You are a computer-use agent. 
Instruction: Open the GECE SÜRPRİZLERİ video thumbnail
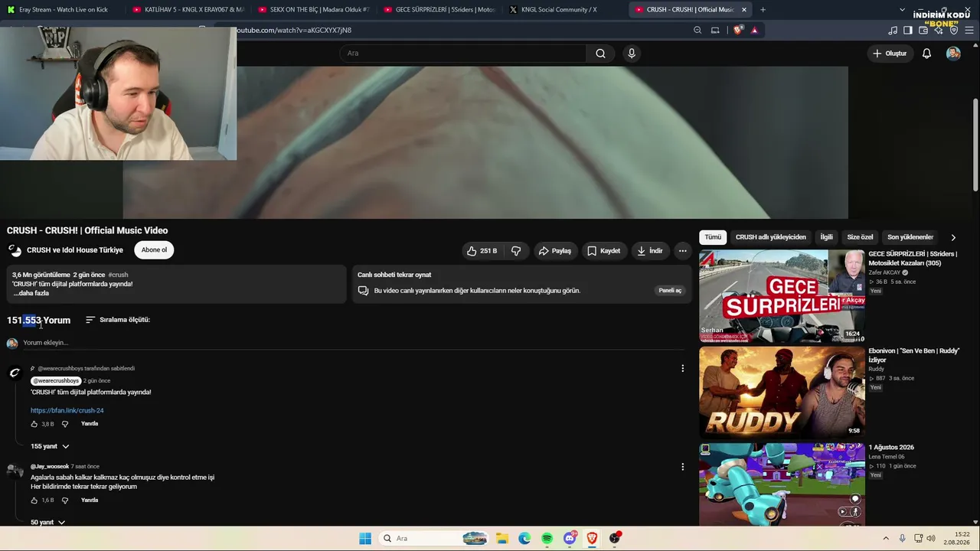pos(782,296)
